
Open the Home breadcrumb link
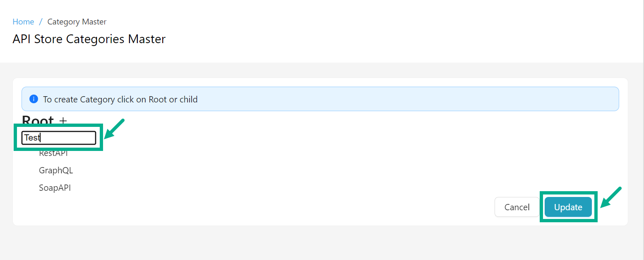[23, 22]
